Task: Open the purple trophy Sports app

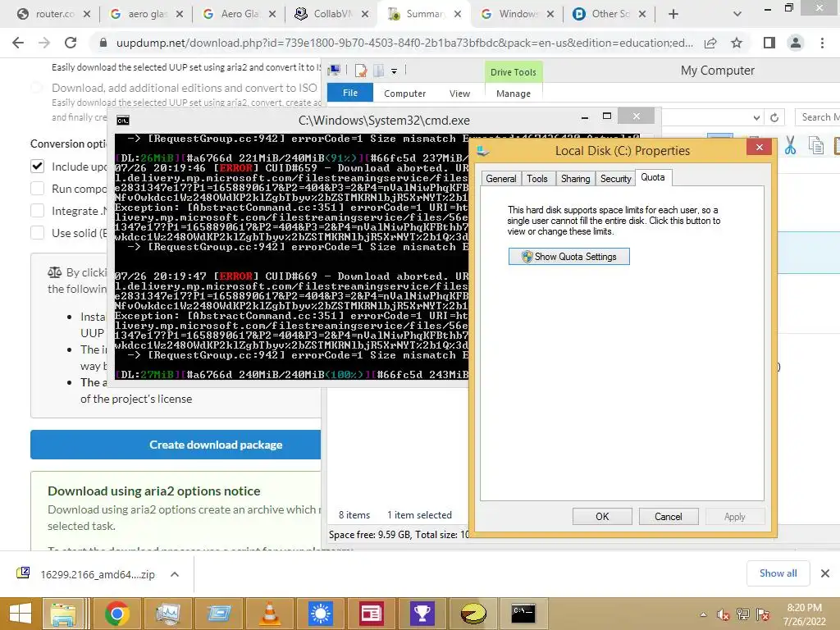Action: pyautogui.click(x=422, y=614)
